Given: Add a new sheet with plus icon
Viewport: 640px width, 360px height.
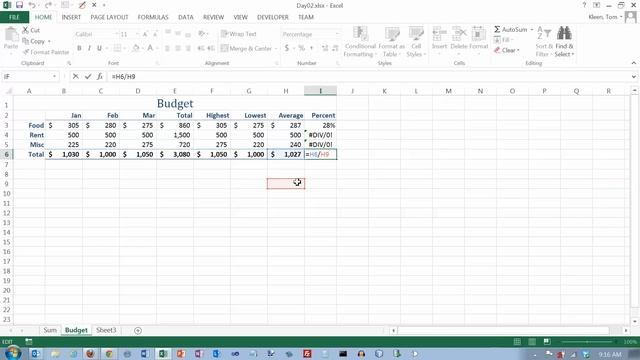Looking at the screenshot, I should (138, 330).
